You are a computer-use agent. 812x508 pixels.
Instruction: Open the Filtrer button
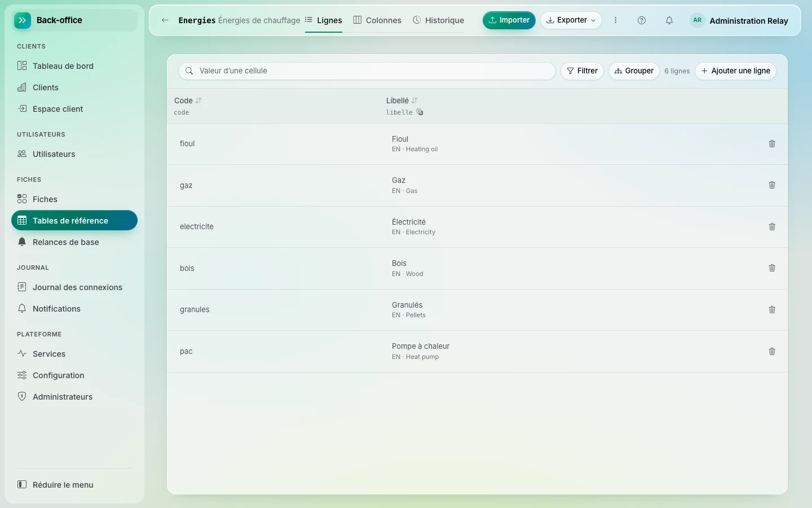click(582, 71)
